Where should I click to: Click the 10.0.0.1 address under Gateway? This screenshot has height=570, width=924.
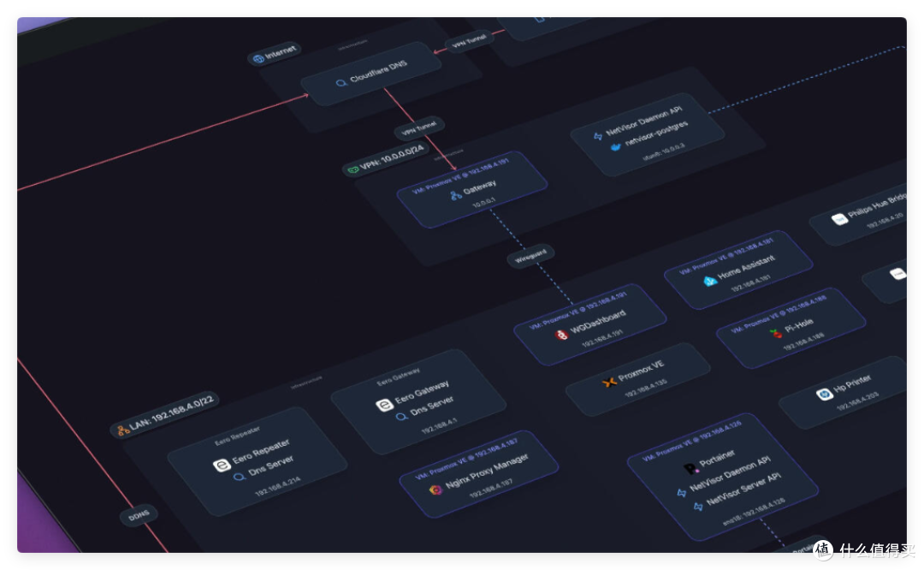click(x=483, y=202)
